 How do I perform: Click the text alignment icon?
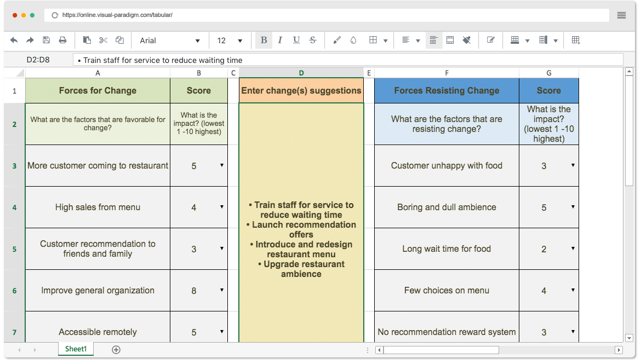[x=405, y=40]
